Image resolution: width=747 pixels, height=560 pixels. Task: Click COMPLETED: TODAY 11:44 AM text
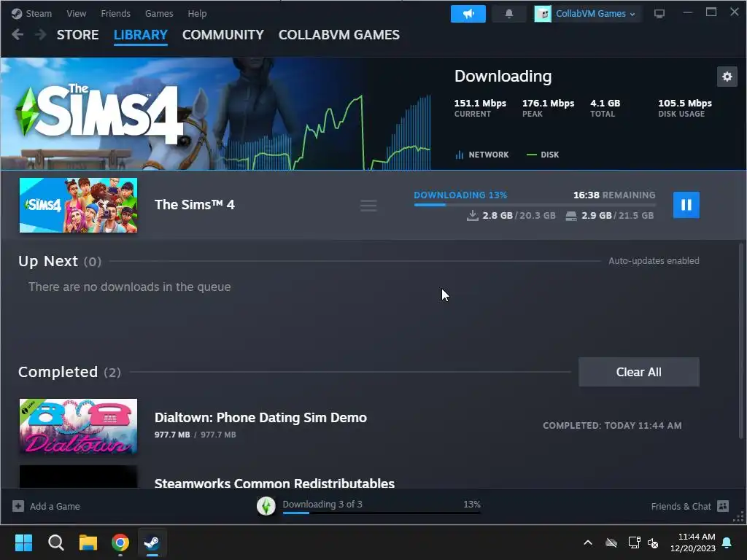click(x=612, y=426)
